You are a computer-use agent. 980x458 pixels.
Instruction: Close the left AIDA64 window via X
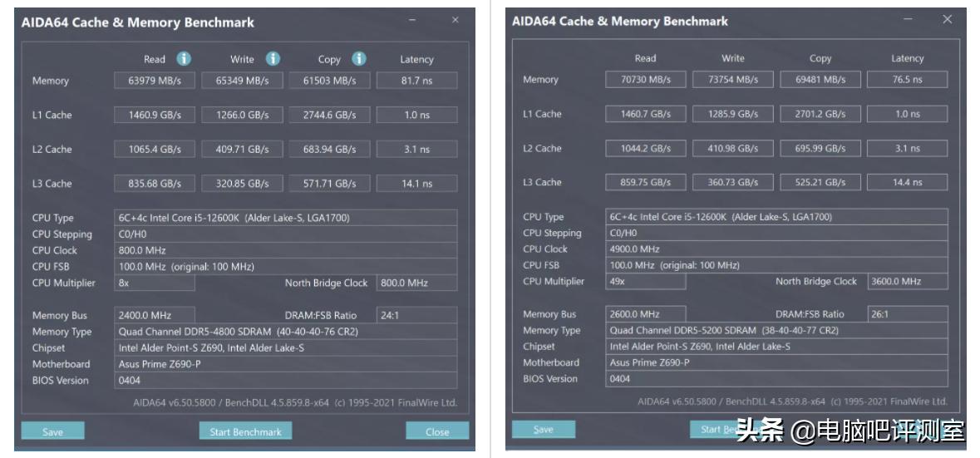456,20
